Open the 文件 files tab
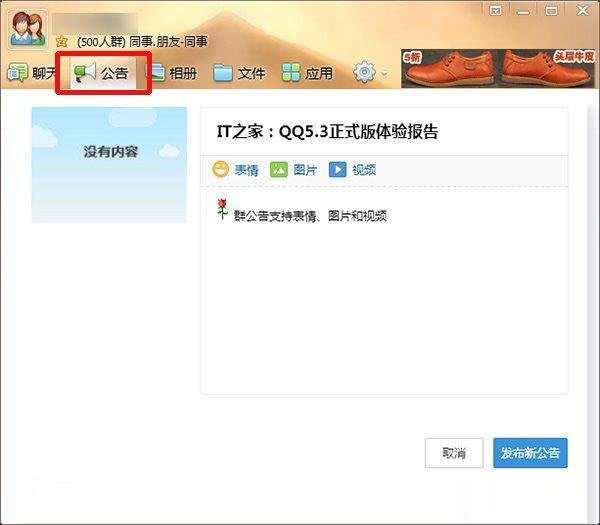 click(240, 73)
